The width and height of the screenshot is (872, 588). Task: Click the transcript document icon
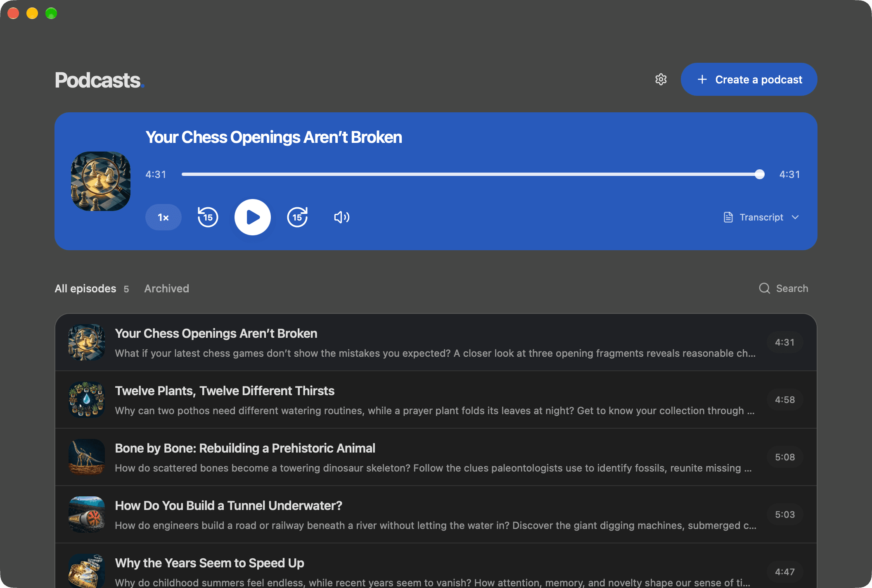click(728, 217)
